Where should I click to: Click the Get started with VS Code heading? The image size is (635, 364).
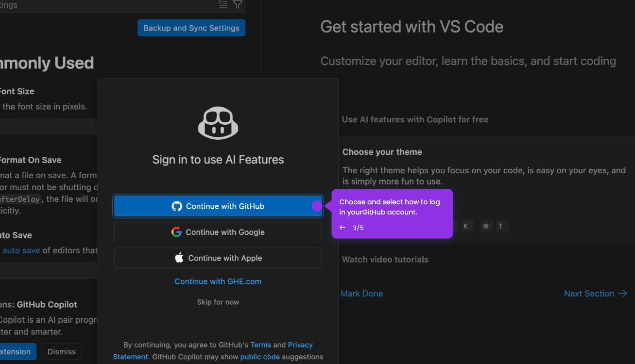click(x=412, y=27)
